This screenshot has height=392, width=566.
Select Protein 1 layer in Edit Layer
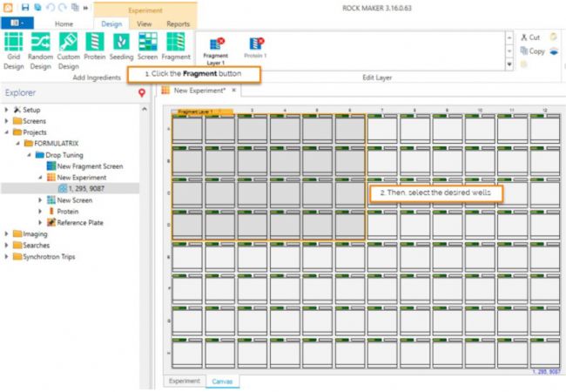(x=255, y=46)
